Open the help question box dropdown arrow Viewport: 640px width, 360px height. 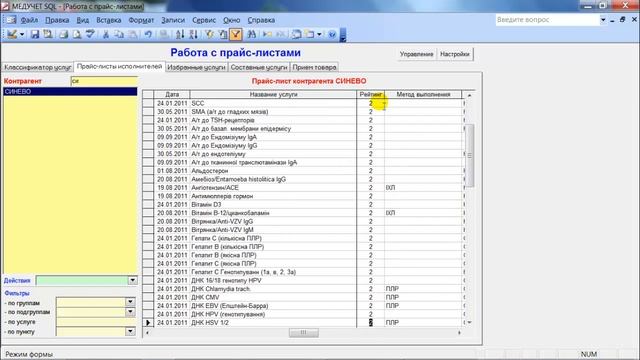pos(603,20)
